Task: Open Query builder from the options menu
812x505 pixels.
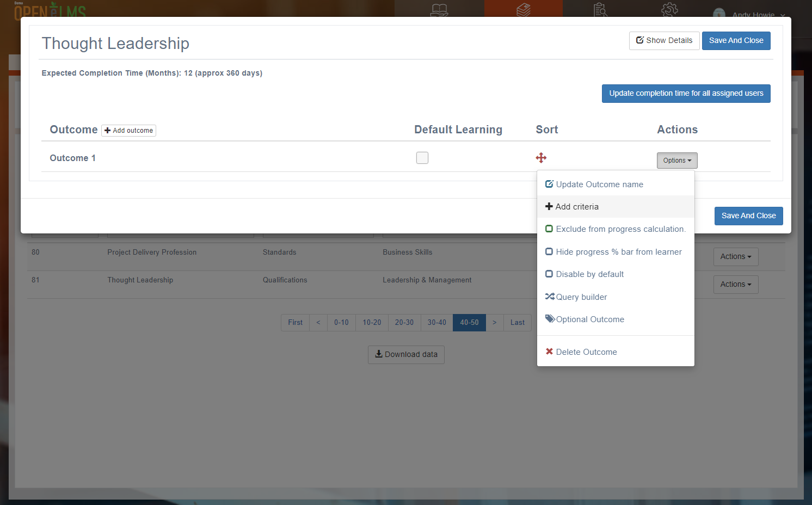Action: 616,297
